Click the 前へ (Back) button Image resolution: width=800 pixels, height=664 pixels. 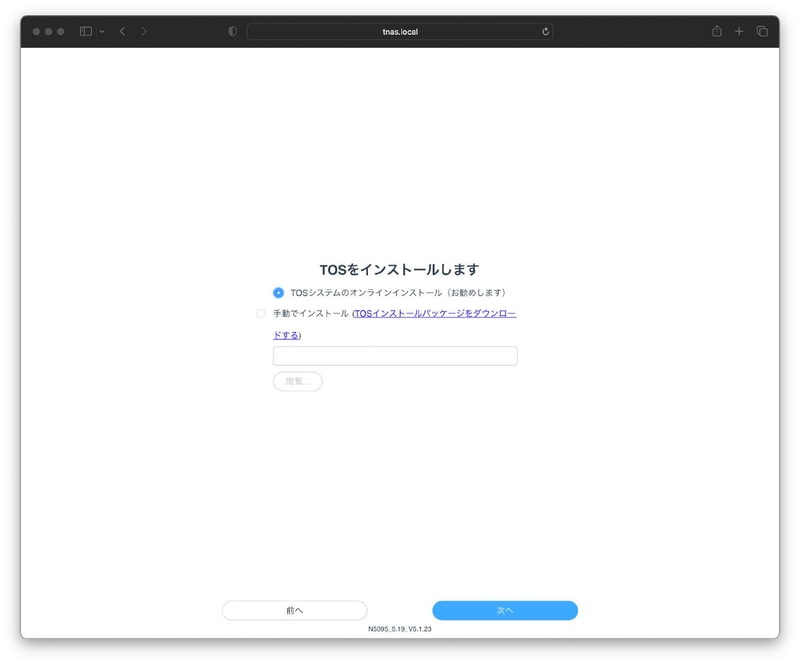coord(295,610)
